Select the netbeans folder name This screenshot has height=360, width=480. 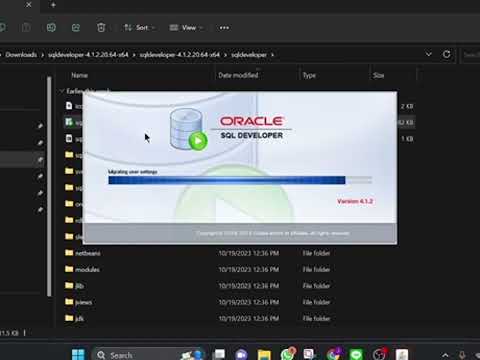pyautogui.click(x=88, y=253)
